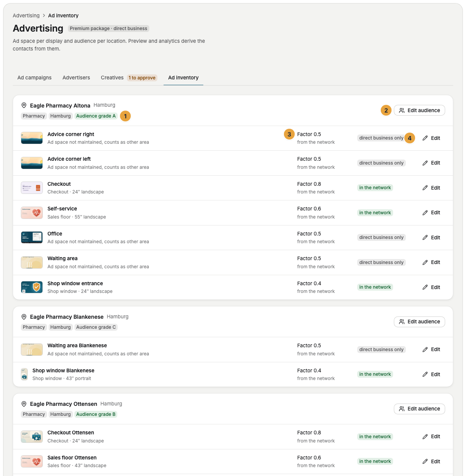Viewport: 466px width, 476px height.
Task: Click the location pin icon next to Eagle Pharmacy Blankenese
Action: (x=24, y=317)
